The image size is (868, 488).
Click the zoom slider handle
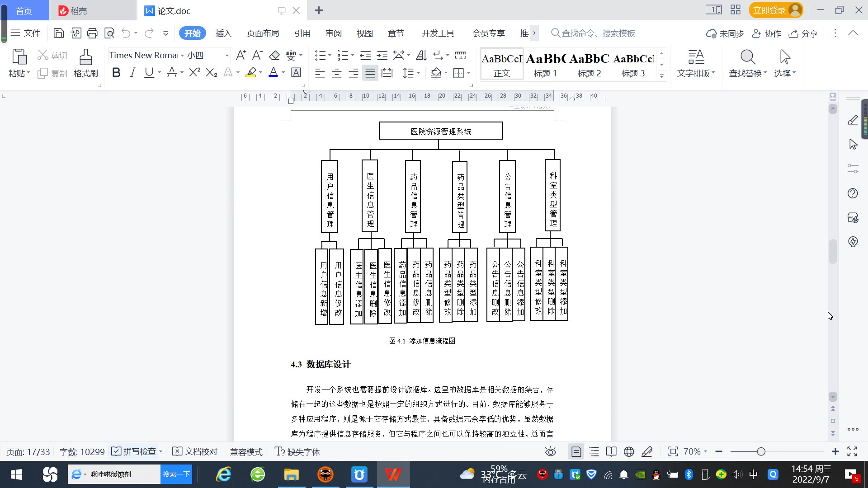[761, 451]
